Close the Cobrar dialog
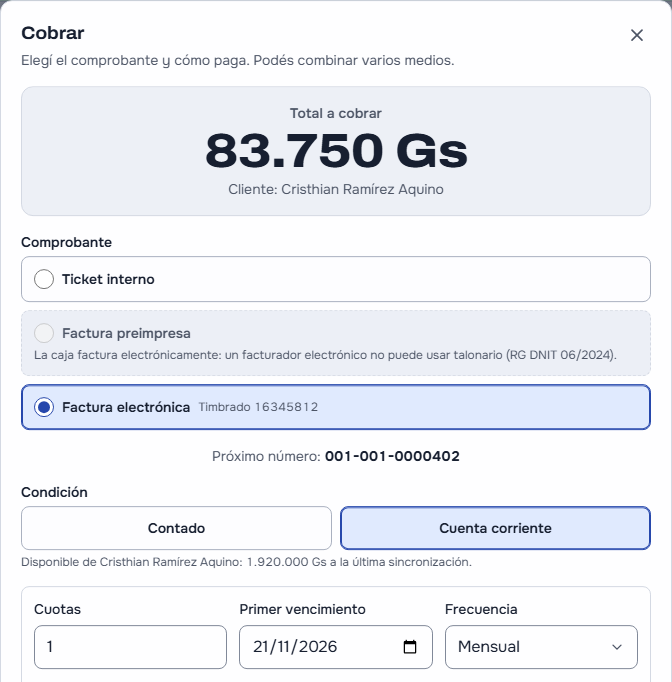The height and width of the screenshot is (682, 672). click(x=637, y=35)
